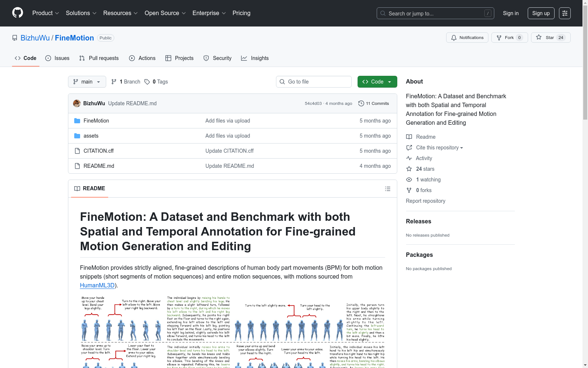588x368 pixels.
Task: Click the Activity pulse icon
Action: (409, 158)
